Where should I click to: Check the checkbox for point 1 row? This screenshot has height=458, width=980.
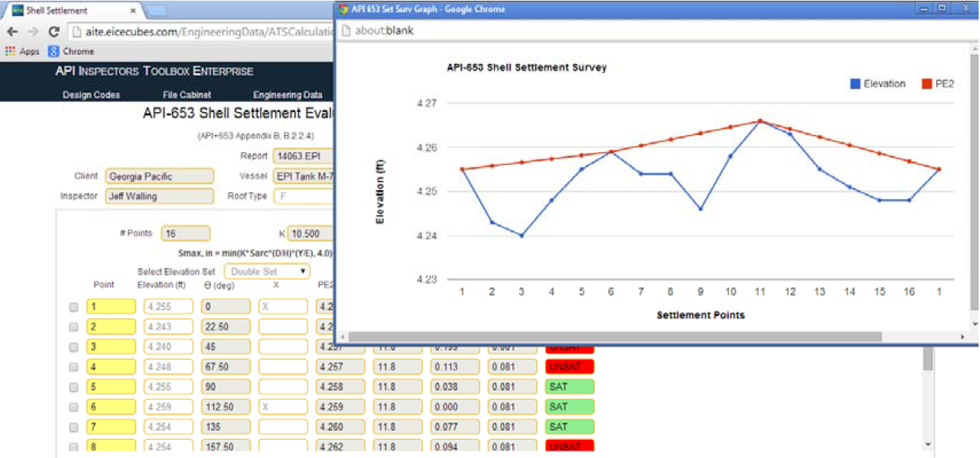(x=74, y=307)
